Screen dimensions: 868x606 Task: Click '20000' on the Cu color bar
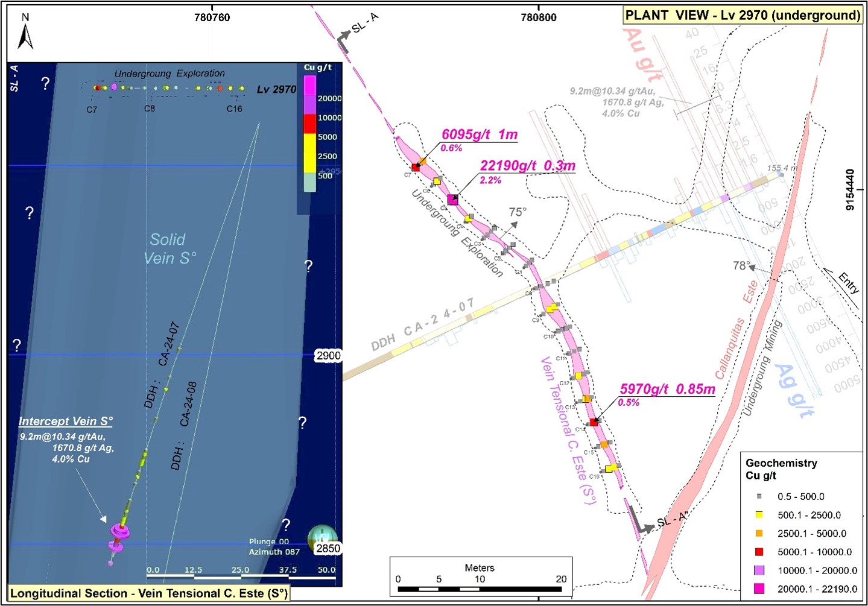pyautogui.click(x=330, y=98)
